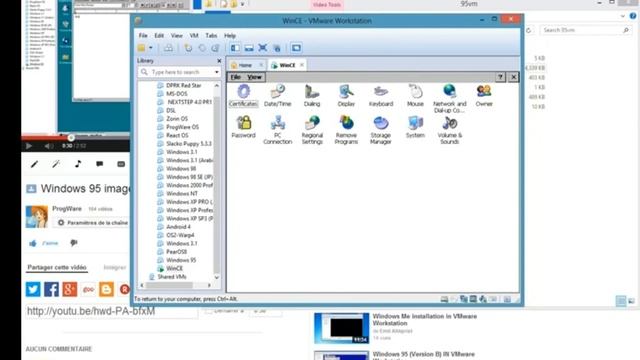Open Windows Me Installation in VMware video
This screenshot has height=360, width=640.
(424, 320)
